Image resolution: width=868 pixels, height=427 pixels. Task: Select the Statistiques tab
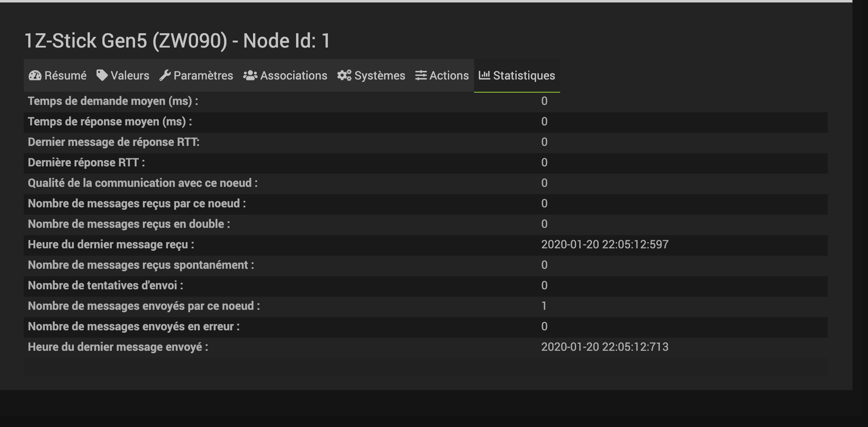(x=517, y=75)
